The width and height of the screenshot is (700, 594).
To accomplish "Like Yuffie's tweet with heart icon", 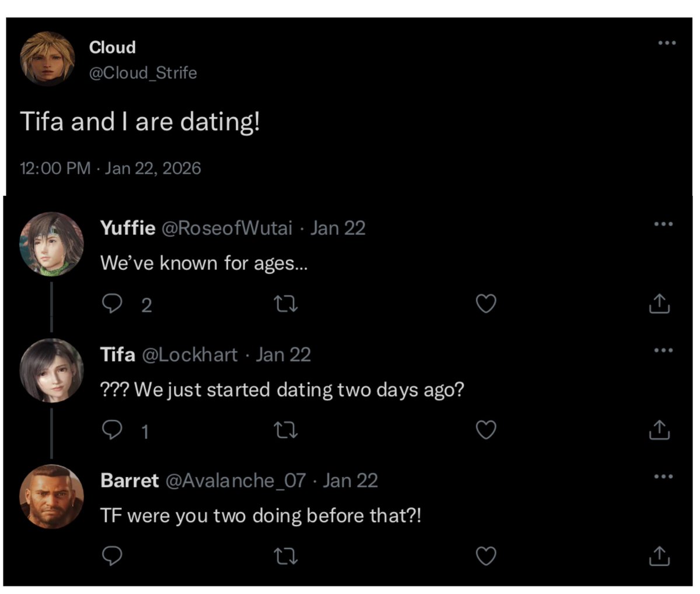I will pos(486,304).
